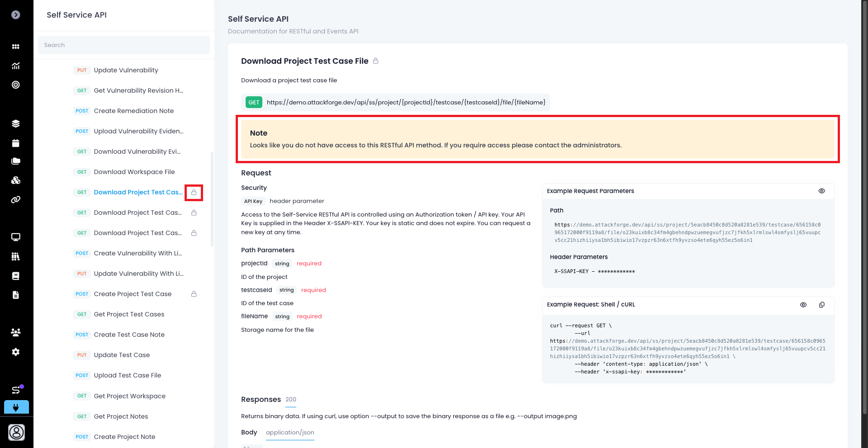Click the endpoint list scrollbar thumb
This screenshot has height=448, width=868.
tap(212, 199)
